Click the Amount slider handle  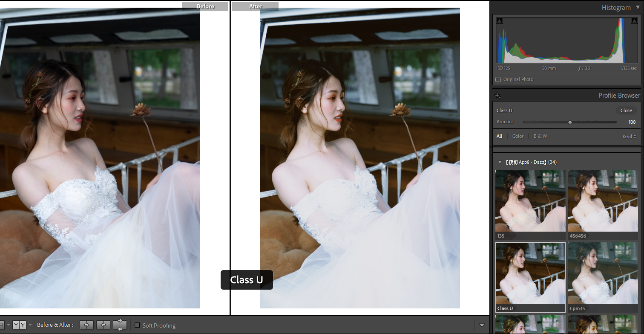pyautogui.click(x=570, y=122)
